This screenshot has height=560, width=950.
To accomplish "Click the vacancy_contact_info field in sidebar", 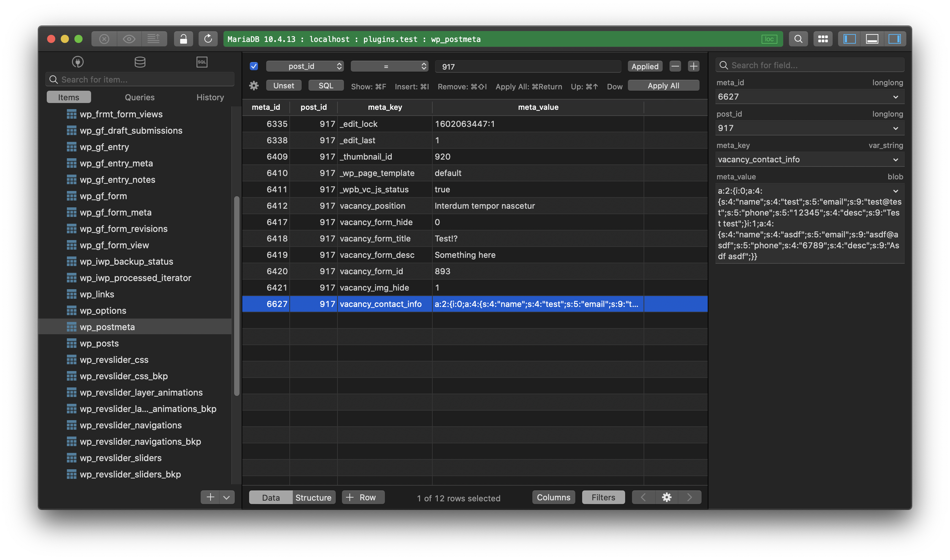I will pyautogui.click(x=810, y=160).
